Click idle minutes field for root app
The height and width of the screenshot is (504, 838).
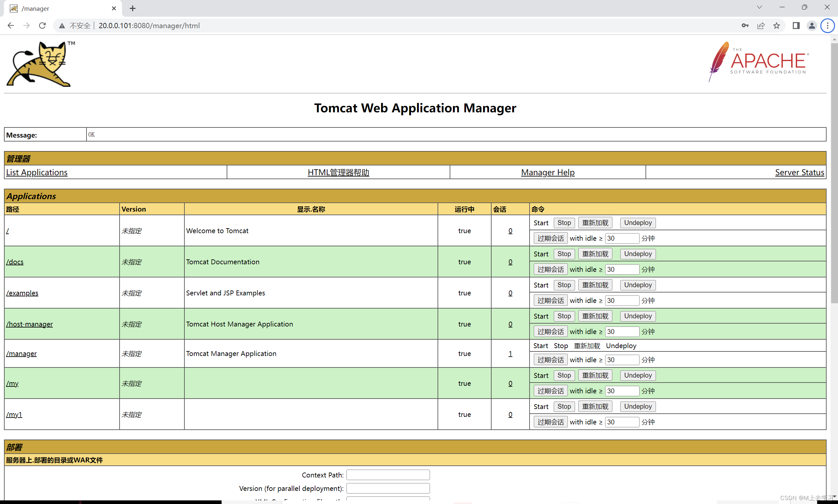pos(622,238)
